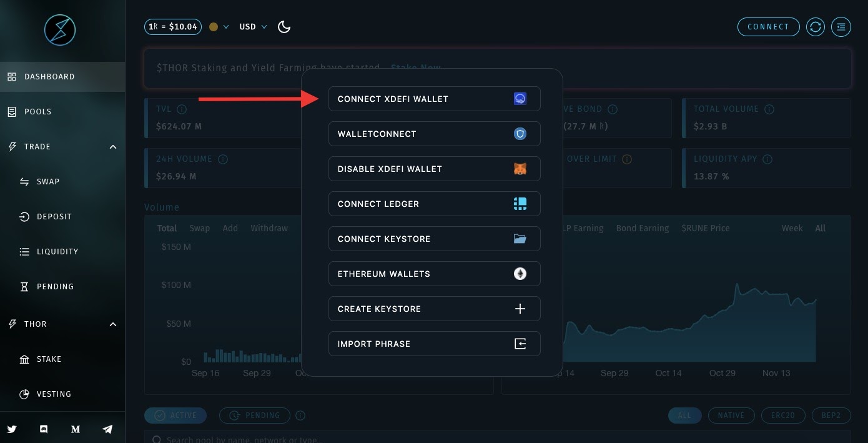Click the plus icon on Create Keystore
Screen dimensions: 868x443
pos(520,309)
